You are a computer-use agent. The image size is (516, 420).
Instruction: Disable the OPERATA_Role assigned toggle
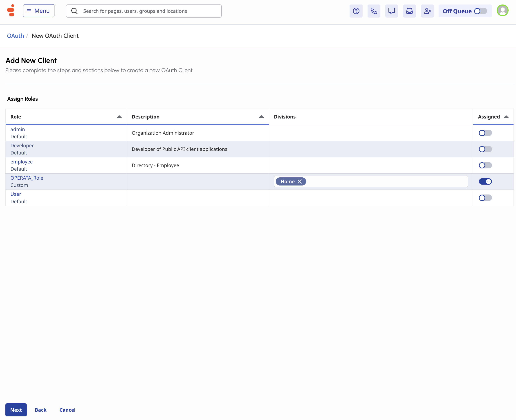click(485, 181)
